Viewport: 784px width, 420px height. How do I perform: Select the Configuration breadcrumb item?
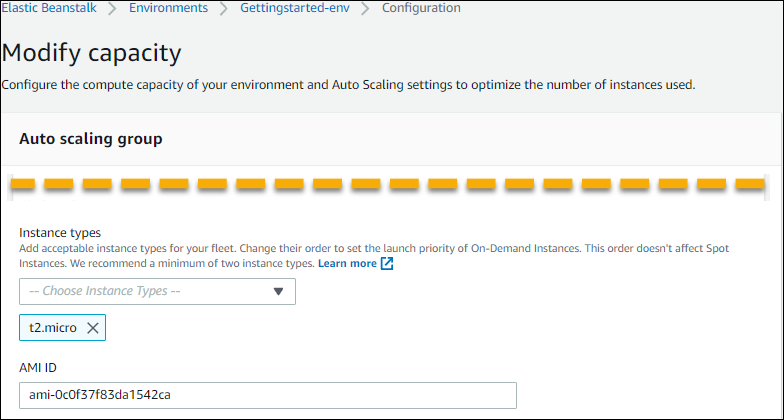[421, 8]
